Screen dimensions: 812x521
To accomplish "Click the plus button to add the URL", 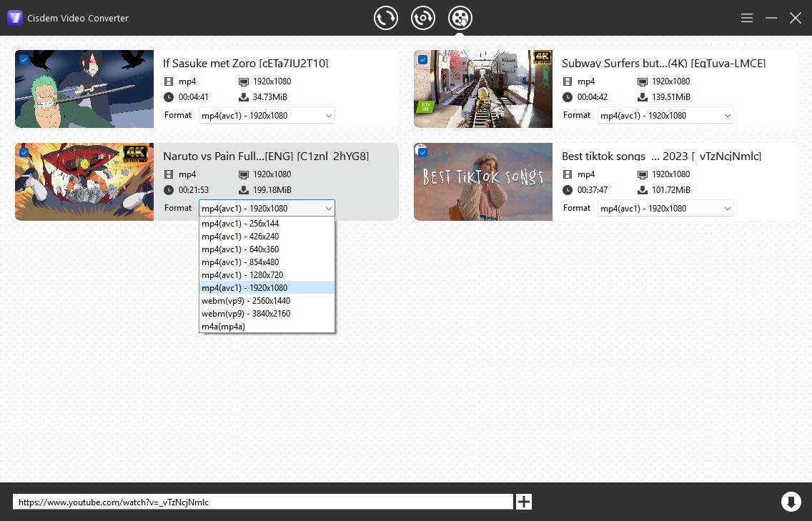I will pos(523,502).
